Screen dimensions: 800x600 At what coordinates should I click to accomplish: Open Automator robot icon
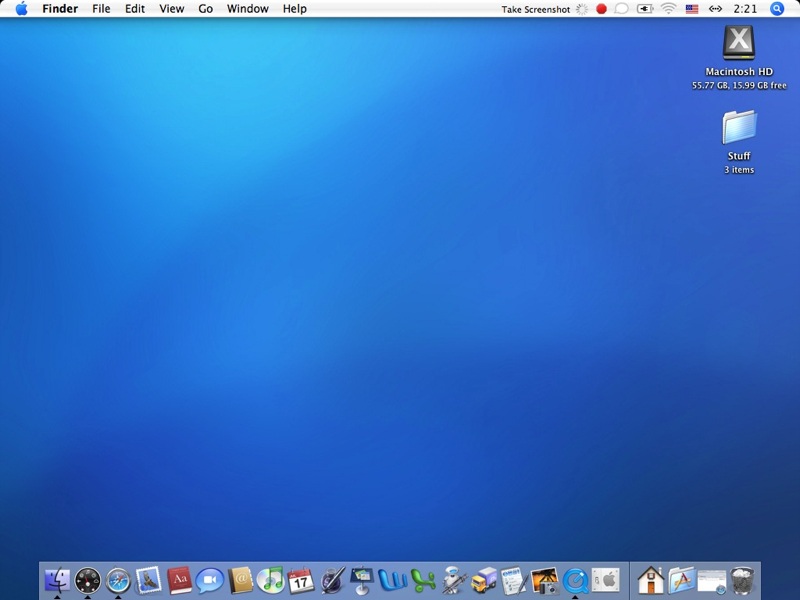(x=454, y=580)
